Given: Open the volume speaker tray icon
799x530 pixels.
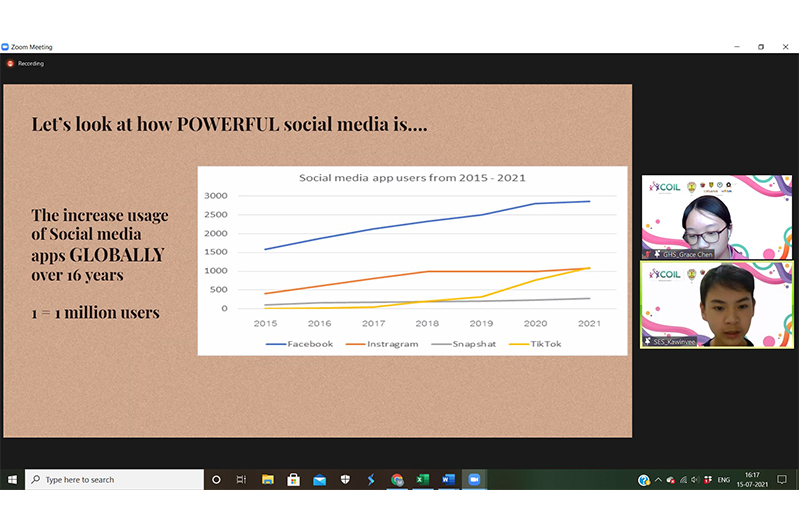Looking at the screenshot, I should tap(695, 480).
